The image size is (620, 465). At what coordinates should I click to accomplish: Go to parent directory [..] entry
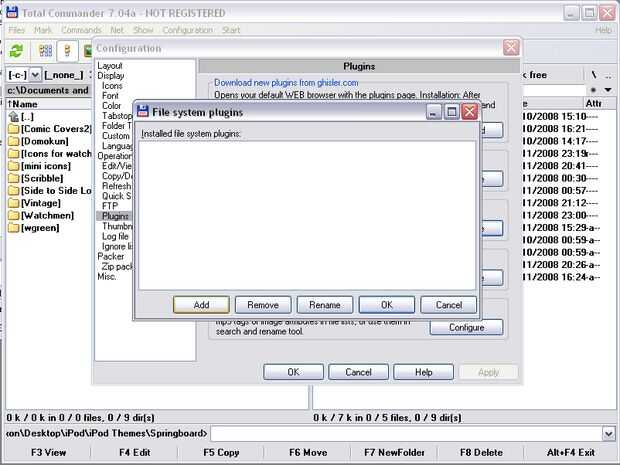(21, 117)
